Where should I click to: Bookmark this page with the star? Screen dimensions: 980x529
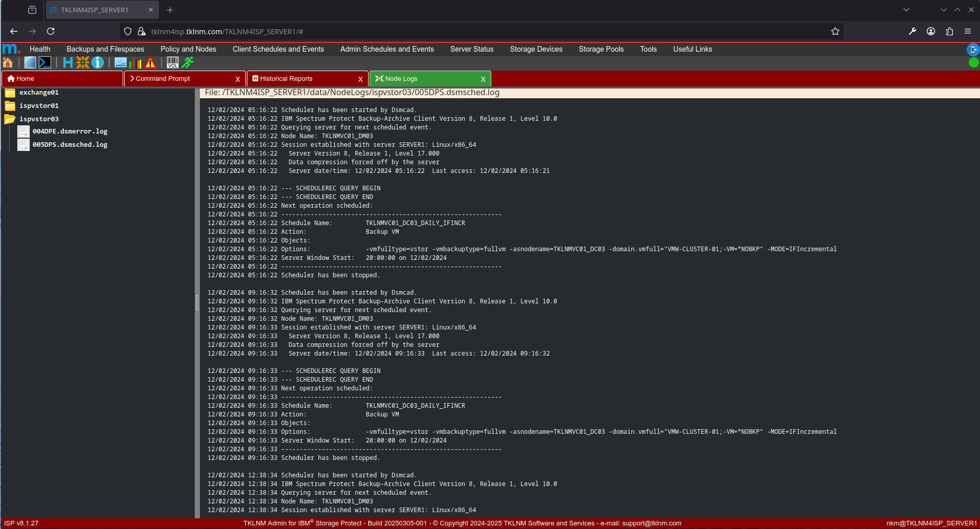(835, 32)
